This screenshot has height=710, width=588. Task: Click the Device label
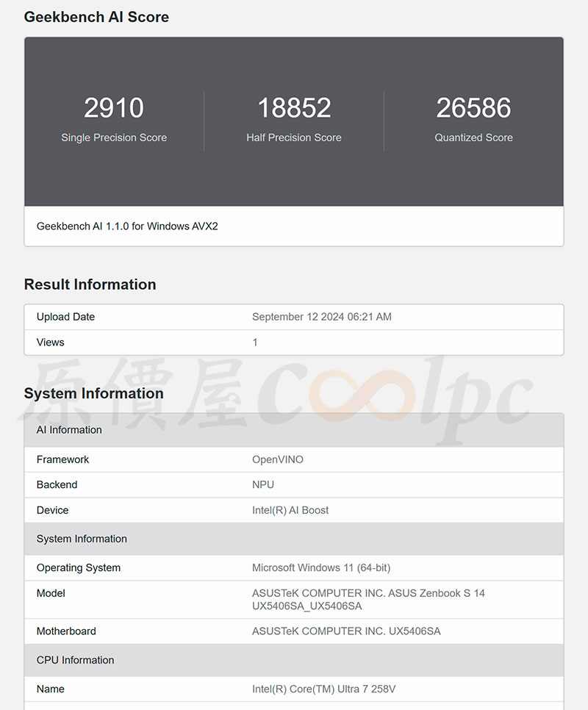pos(52,510)
